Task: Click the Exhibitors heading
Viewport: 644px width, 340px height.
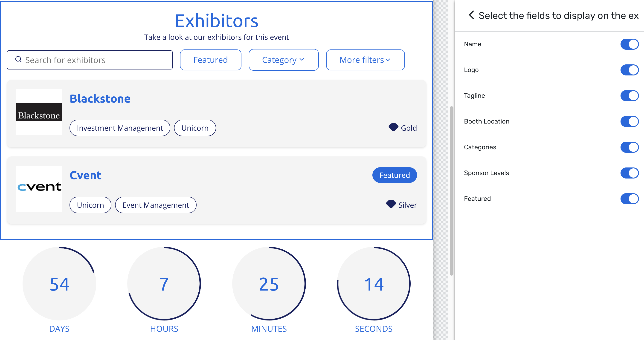Action: point(216,21)
